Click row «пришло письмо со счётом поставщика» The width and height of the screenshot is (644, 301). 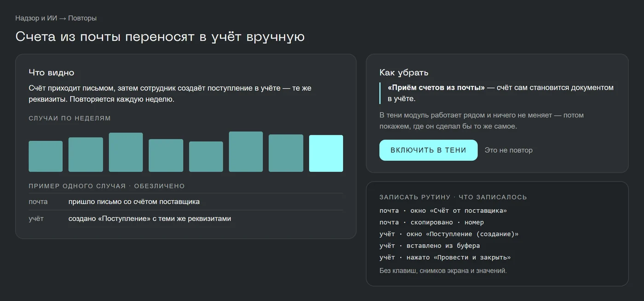[x=186, y=202]
